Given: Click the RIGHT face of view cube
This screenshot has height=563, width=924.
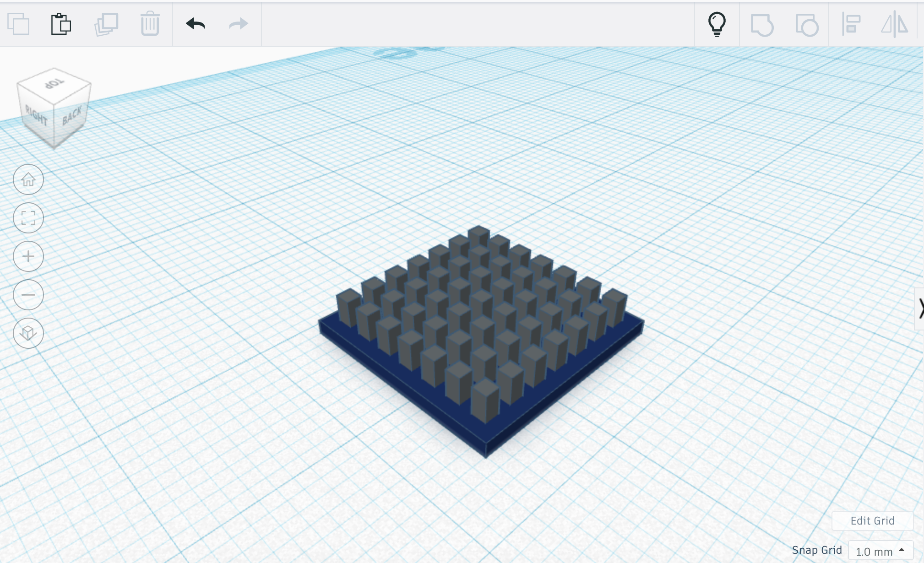Looking at the screenshot, I should [36, 115].
